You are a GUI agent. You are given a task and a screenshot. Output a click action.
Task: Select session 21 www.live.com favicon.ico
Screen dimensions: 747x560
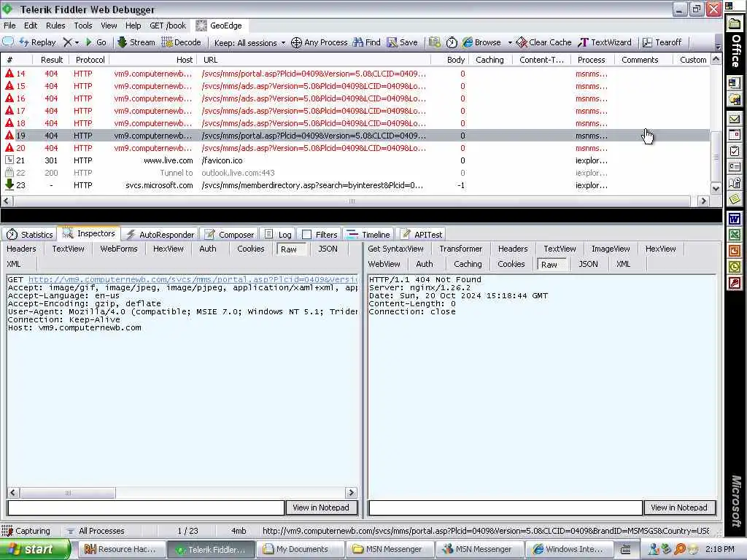click(355, 160)
